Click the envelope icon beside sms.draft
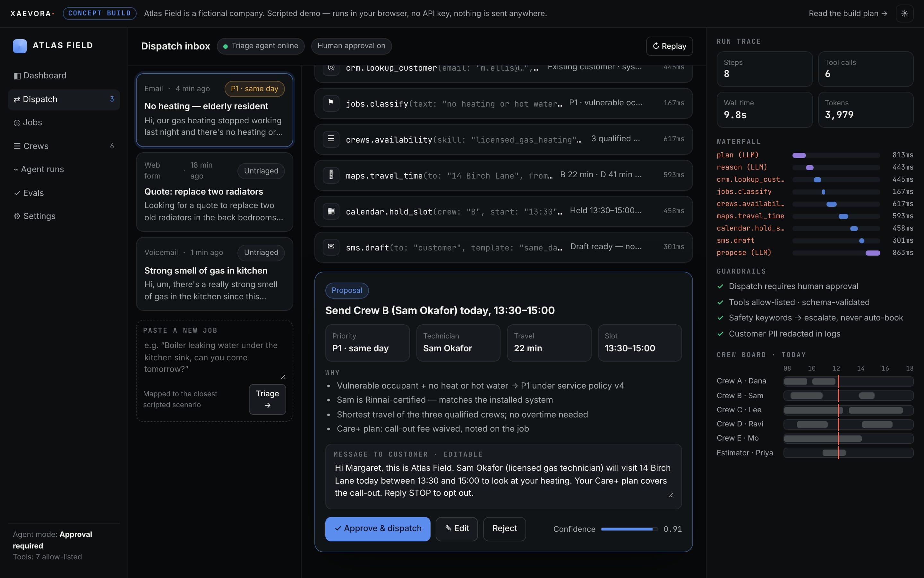The image size is (924, 578). point(331,247)
